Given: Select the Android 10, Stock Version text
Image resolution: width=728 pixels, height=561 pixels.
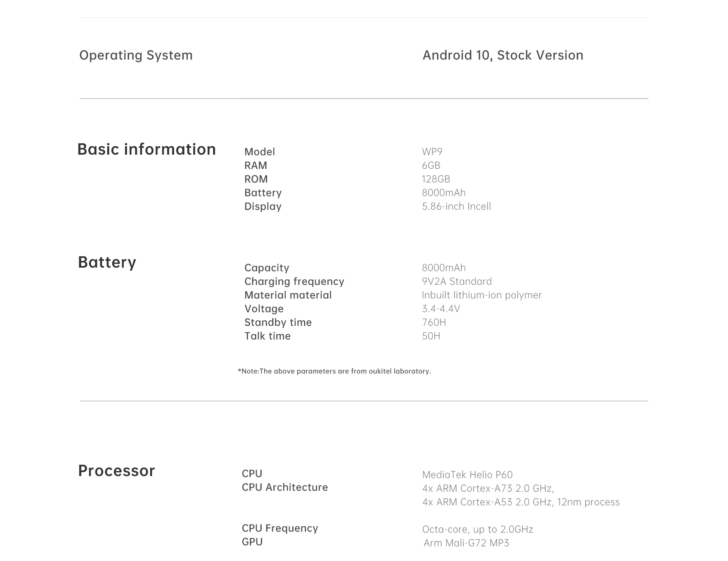Looking at the screenshot, I should [x=503, y=55].
